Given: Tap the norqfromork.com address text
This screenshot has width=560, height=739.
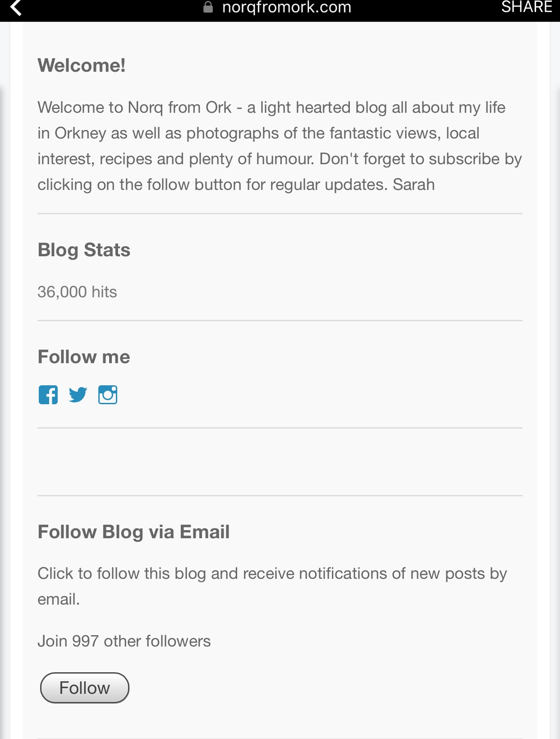Looking at the screenshot, I should tap(286, 7).
